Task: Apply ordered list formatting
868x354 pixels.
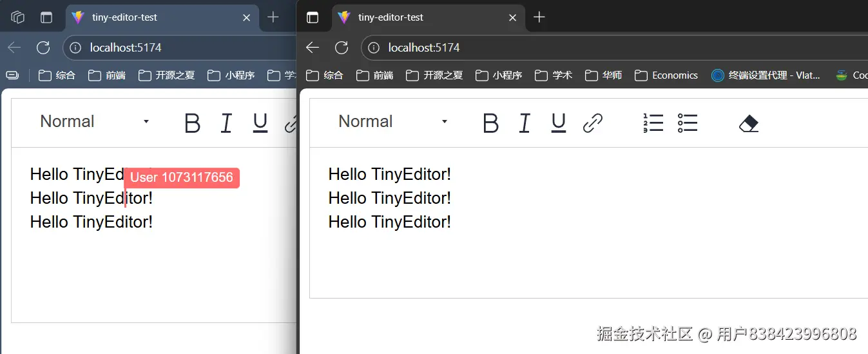Action: pos(653,123)
